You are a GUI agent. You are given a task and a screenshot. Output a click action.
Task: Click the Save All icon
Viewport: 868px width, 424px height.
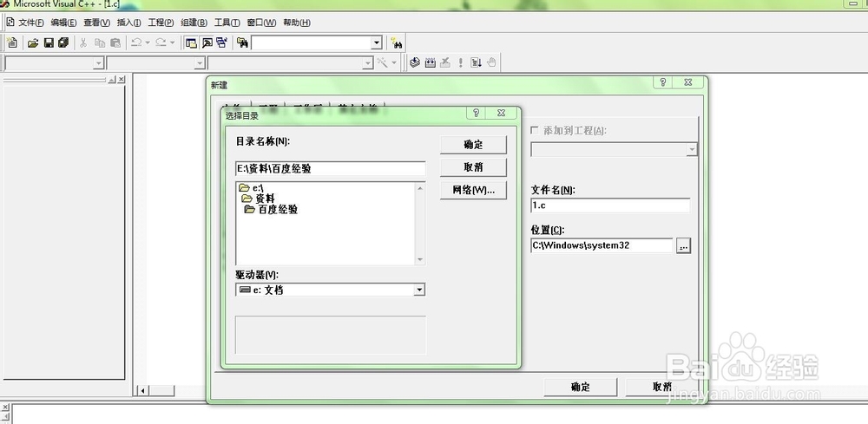[x=63, y=42]
